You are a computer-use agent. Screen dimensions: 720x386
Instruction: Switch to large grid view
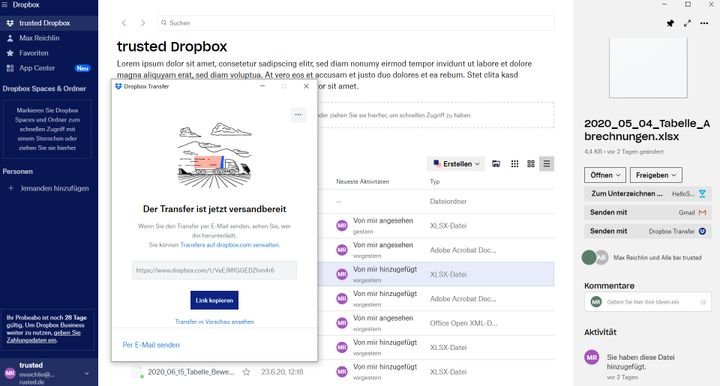pyautogui.click(x=531, y=164)
